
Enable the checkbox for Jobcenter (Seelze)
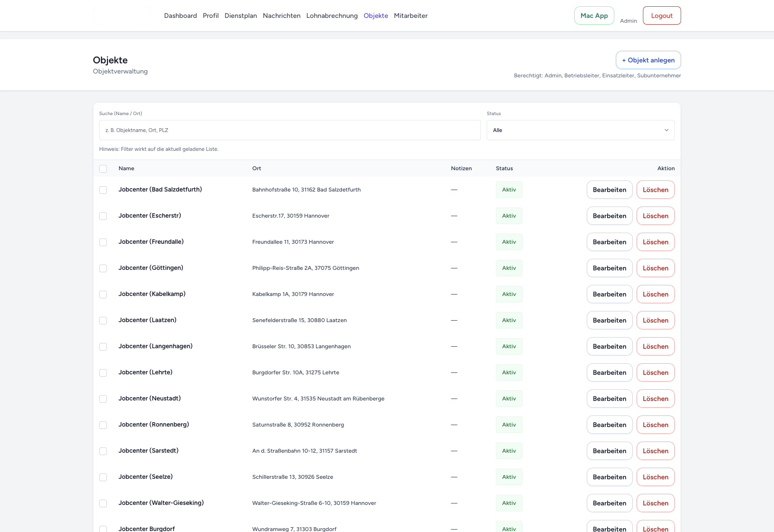click(x=103, y=477)
